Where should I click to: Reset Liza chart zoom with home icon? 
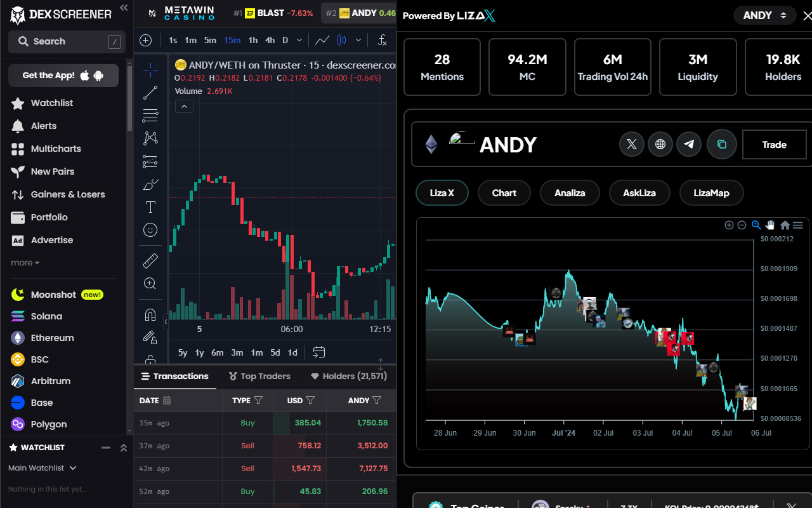[x=785, y=225]
